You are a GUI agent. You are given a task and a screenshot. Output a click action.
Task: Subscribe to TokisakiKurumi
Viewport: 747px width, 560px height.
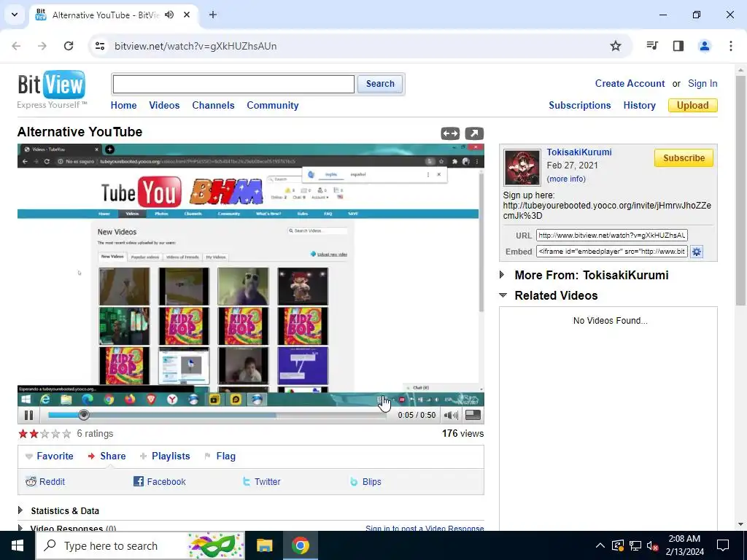click(684, 157)
